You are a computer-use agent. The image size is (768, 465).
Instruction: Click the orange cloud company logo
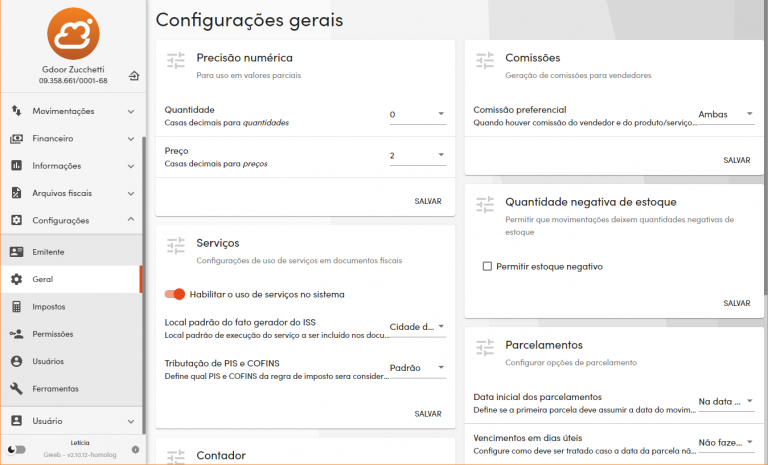click(73, 32)
